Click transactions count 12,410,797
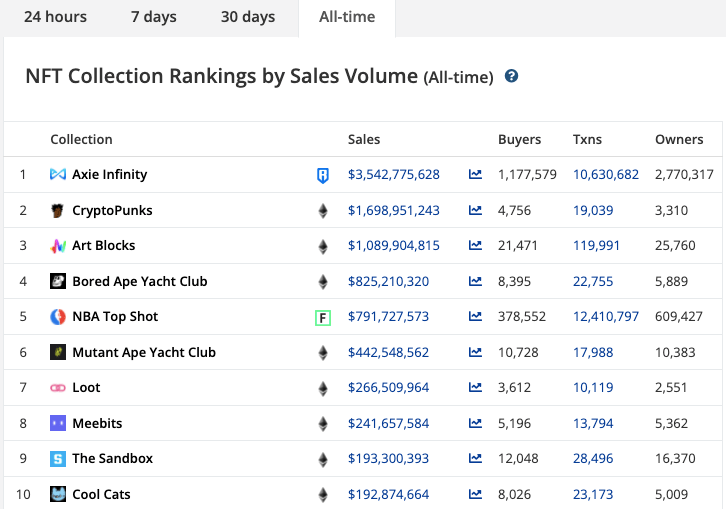Image resolution: width=726 pixels, height=509 pixels. pos(606,316)
